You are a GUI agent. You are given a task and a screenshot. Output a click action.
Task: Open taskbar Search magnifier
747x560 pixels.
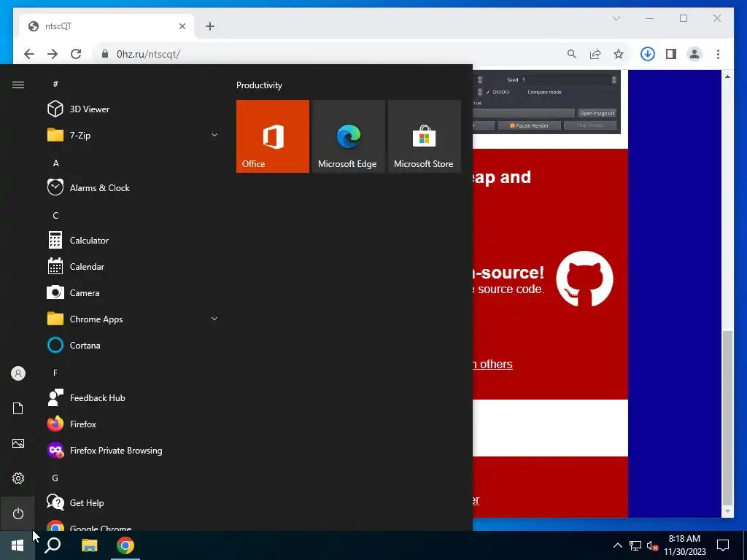[x=53, y=545]
